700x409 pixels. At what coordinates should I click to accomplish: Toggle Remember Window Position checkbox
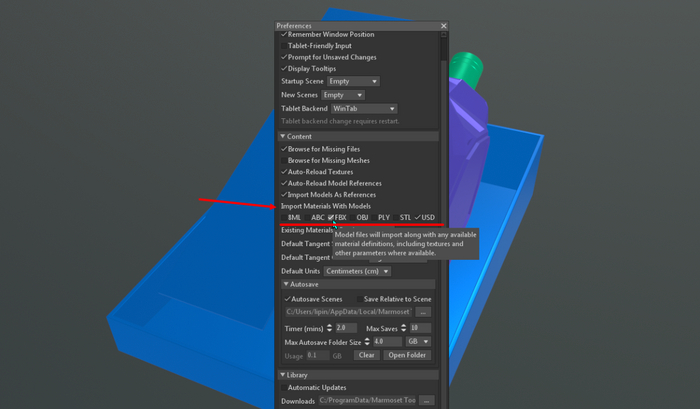284,34
